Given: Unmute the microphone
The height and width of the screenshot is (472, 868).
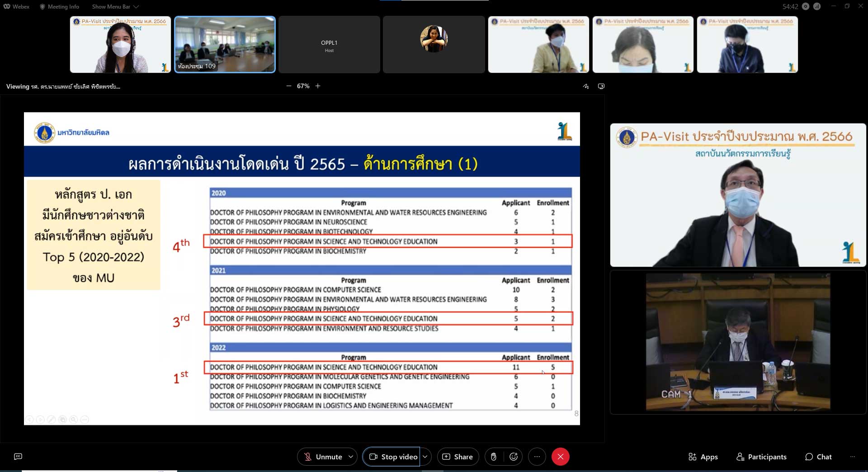Looking at the screenshot, I should (323, 457).
